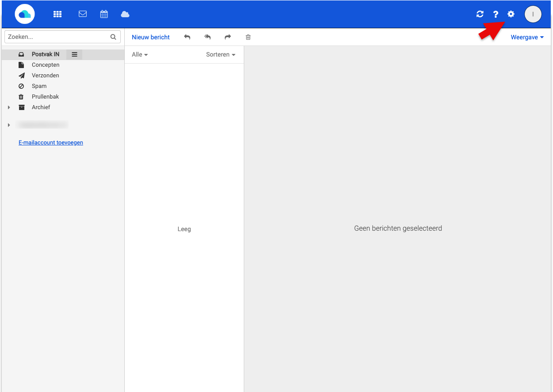Open the settings gear
This screenshot has width=553, height=392.
[x=511, y=14]
